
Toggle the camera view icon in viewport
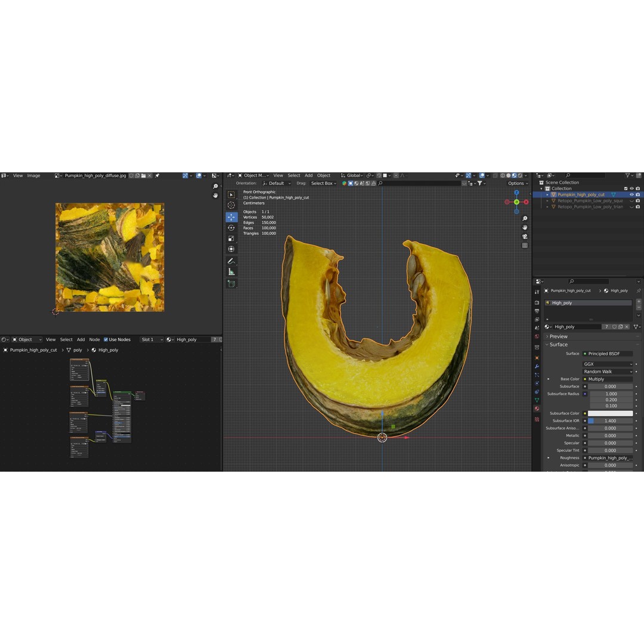pyautogui.click(x=525, y=237)
